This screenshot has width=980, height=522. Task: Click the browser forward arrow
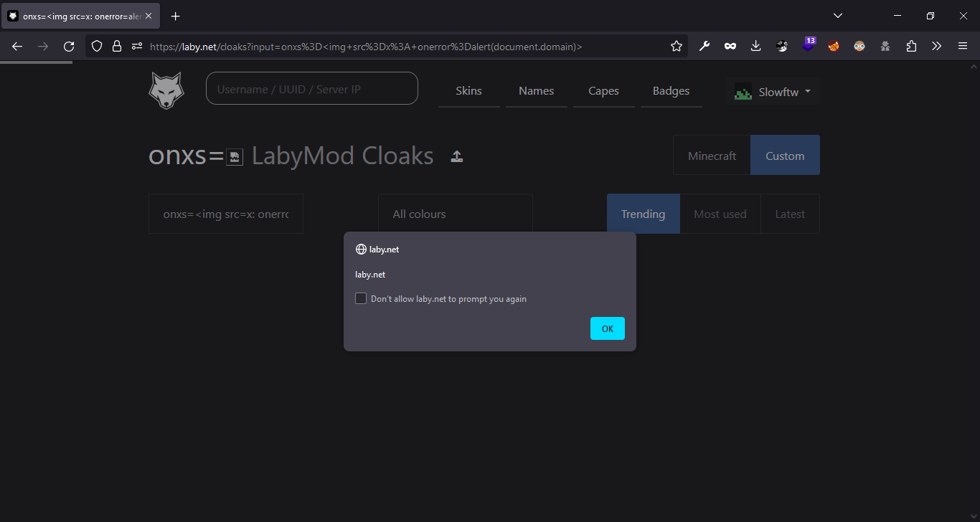click(43, 46)
